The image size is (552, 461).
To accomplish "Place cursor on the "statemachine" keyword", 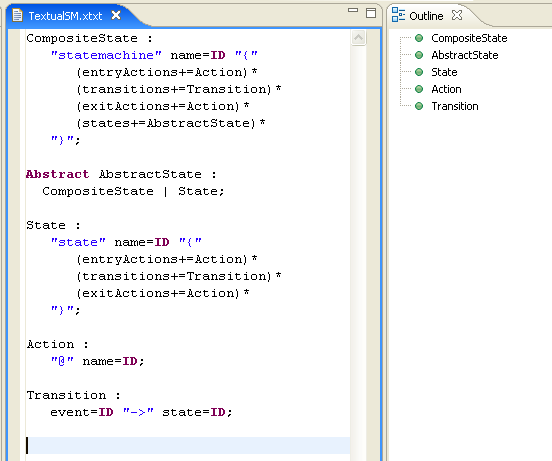I will 106,55.
